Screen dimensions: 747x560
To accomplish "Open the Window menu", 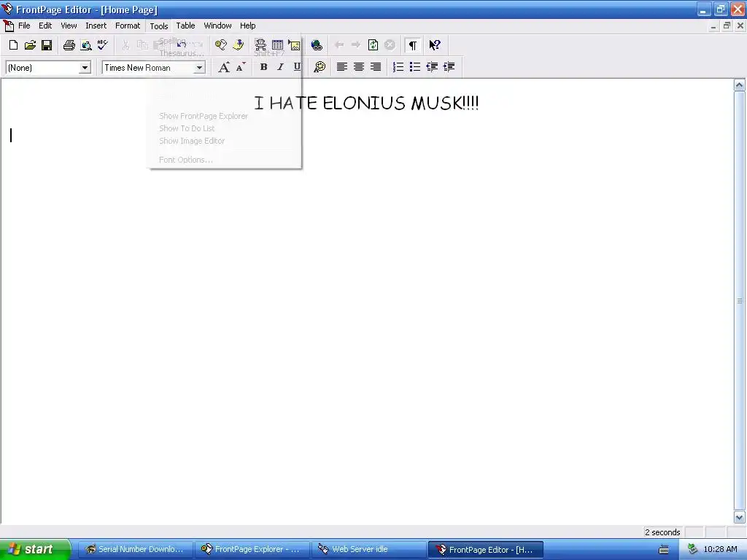I will coord(217,26).
